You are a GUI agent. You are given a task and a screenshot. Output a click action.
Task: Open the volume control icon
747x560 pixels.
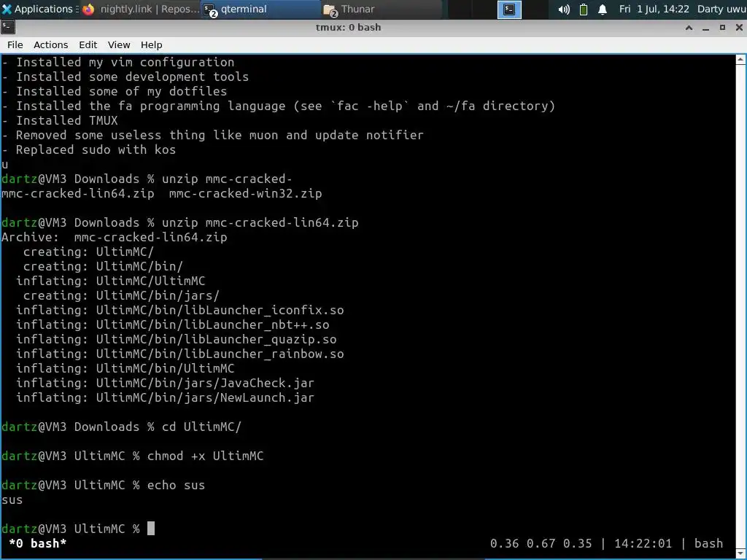pyautogui.click(x=564, y=9)
